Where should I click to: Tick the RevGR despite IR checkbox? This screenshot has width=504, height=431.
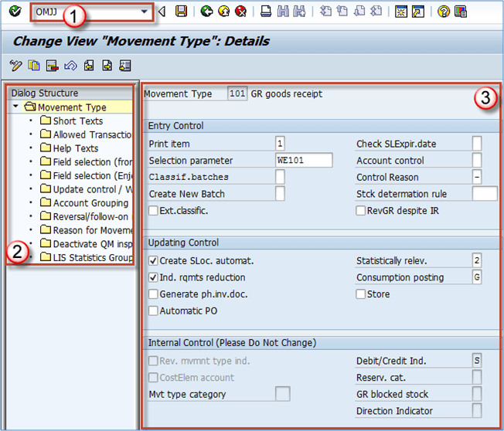(x=361, y=210)
